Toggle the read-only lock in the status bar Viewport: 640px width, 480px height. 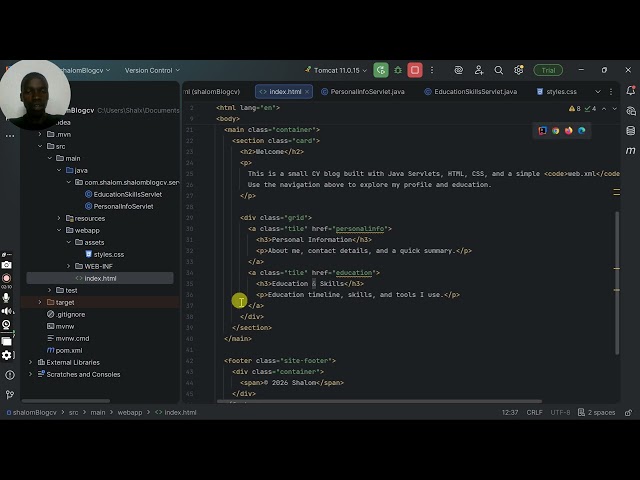[x=628, y=413]
